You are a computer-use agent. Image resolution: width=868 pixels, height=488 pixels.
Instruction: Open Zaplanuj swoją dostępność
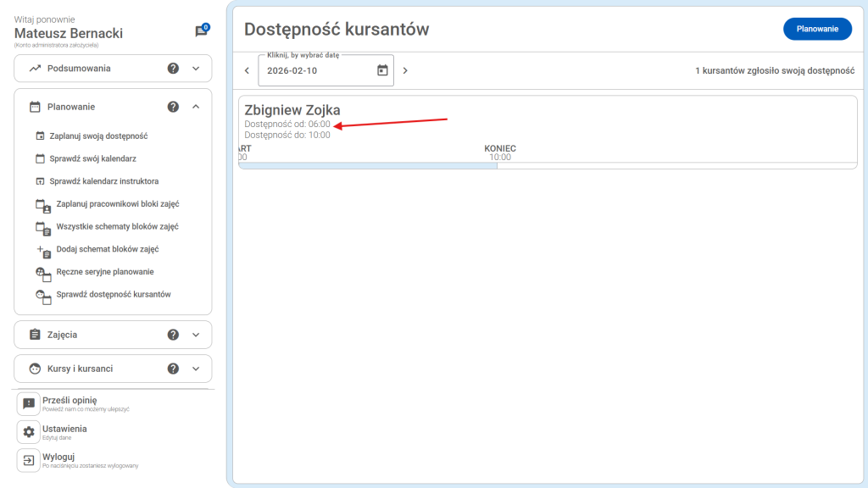pyautogui.click(x=98, y=136)
